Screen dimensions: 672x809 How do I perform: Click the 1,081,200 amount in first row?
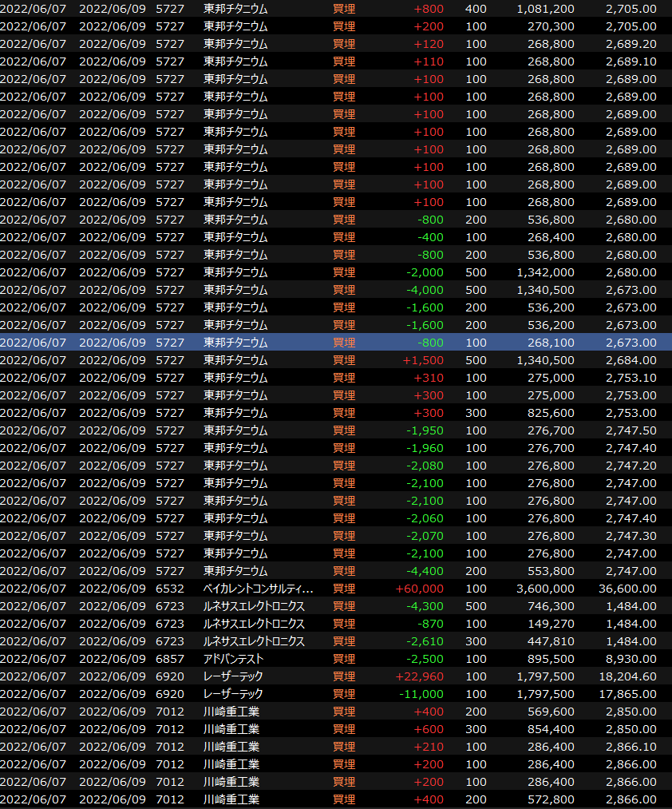coord(545,9)
